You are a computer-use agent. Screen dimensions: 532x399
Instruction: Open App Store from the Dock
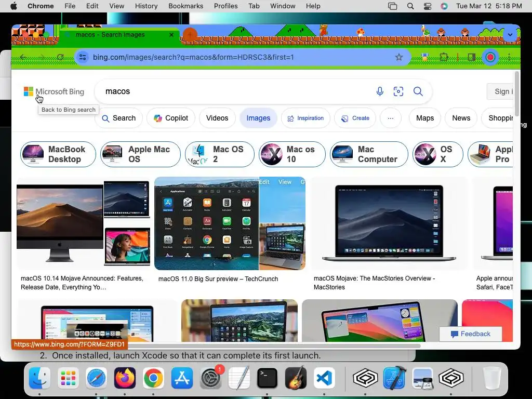(x=182, y=378)
